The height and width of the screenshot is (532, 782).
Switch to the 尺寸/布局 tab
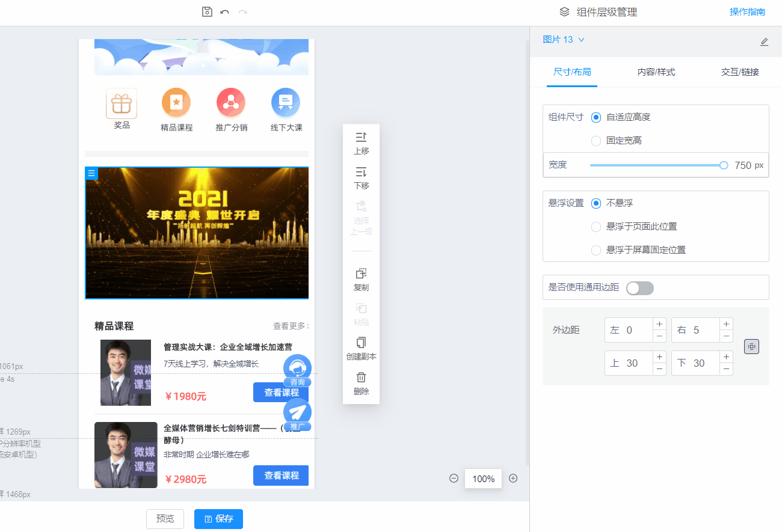pyautogui.click(x=572, y=72)
